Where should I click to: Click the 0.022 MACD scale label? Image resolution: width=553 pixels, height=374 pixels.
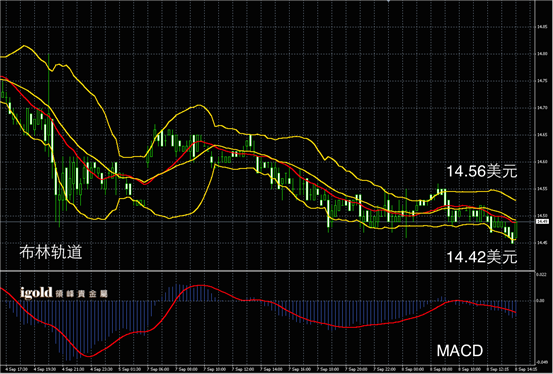(541, 274)
